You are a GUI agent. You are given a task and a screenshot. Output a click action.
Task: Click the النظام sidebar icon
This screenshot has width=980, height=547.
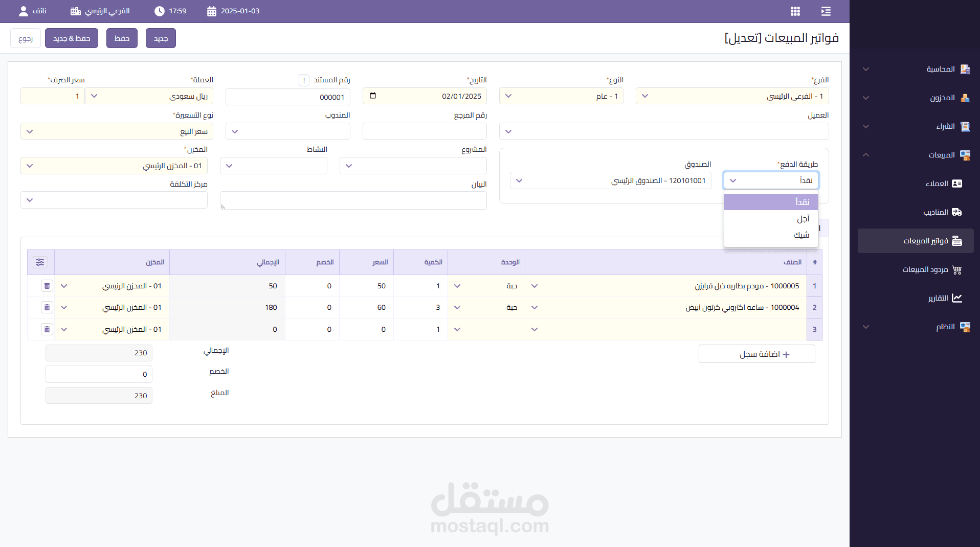(965, 327)
